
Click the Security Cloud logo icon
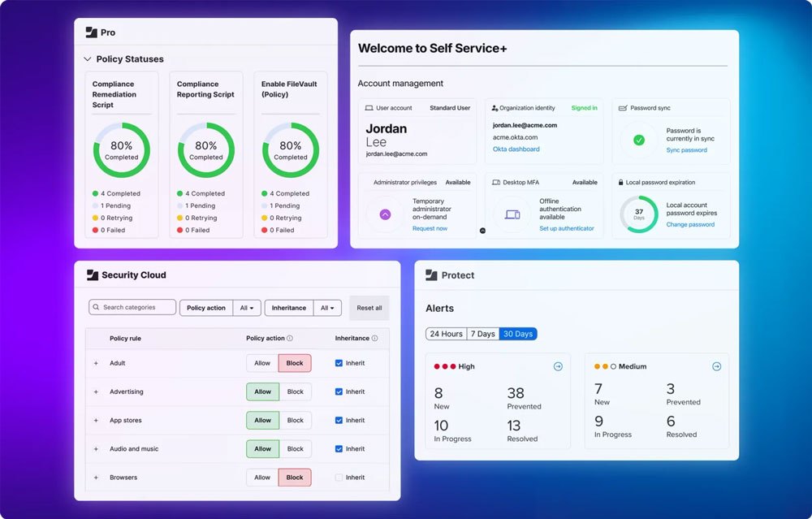(93, 275)
